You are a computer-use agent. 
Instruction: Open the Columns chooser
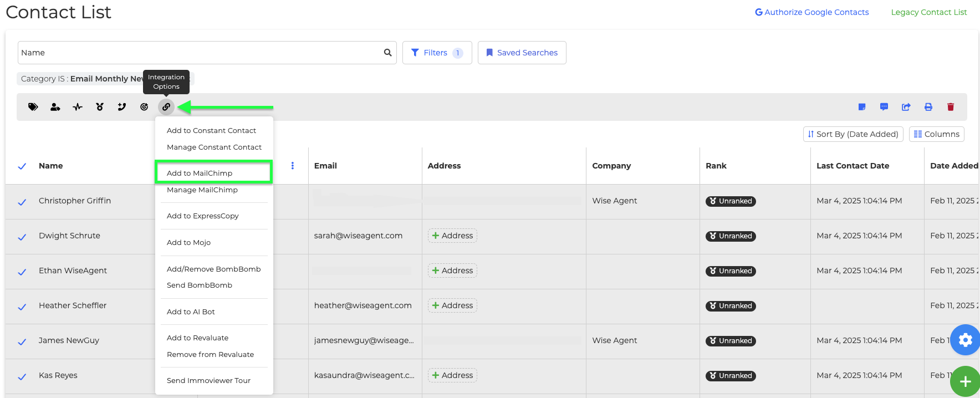[937, 134]
